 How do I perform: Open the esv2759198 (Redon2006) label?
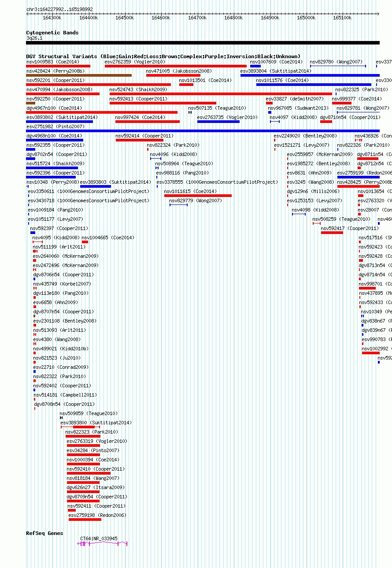(x=97, y=515)
